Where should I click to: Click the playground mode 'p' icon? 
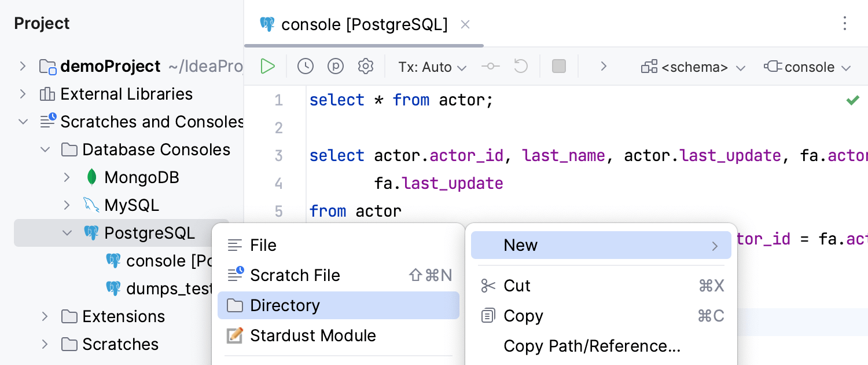coord(336,67)
